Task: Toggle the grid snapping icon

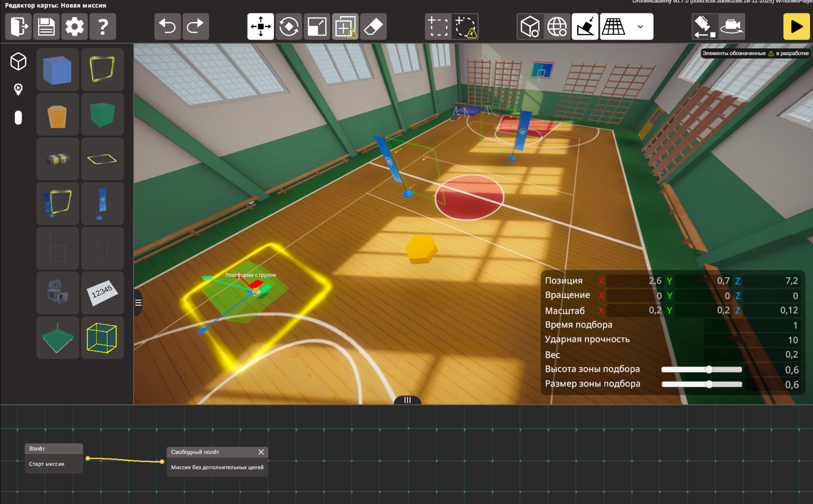Action: click(614, 27)
